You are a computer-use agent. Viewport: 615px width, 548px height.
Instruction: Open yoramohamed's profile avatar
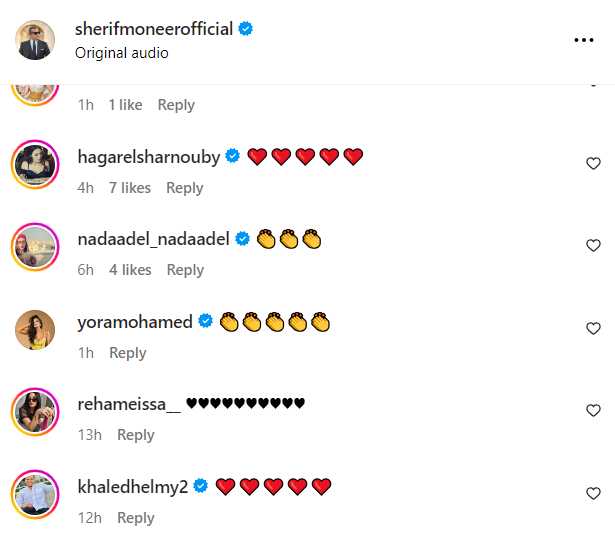coord(35,330)
